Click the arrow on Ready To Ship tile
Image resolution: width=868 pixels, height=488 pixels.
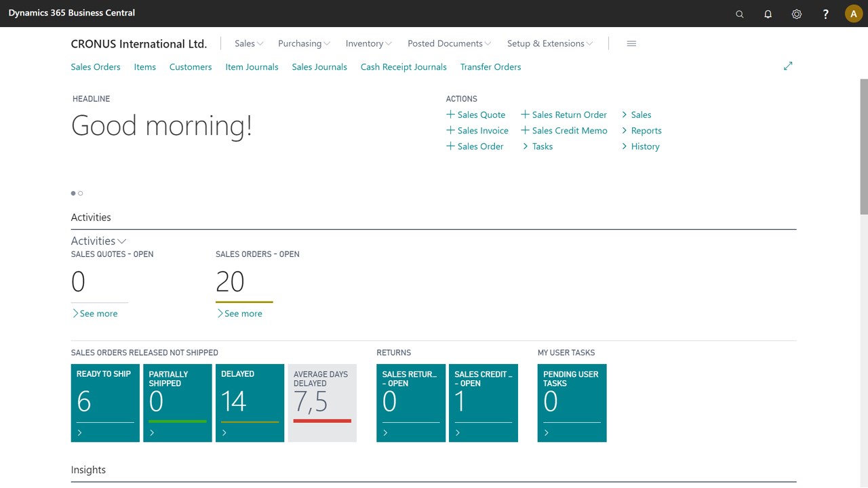pos(79,432)
